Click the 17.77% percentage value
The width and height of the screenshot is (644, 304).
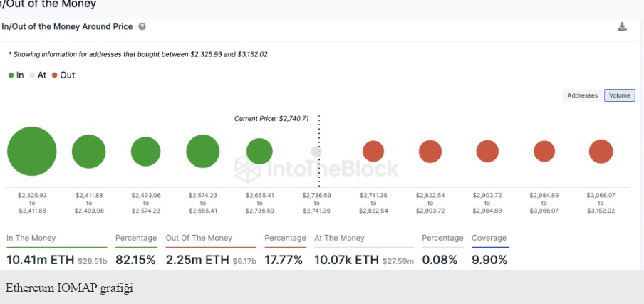(284, 260)
